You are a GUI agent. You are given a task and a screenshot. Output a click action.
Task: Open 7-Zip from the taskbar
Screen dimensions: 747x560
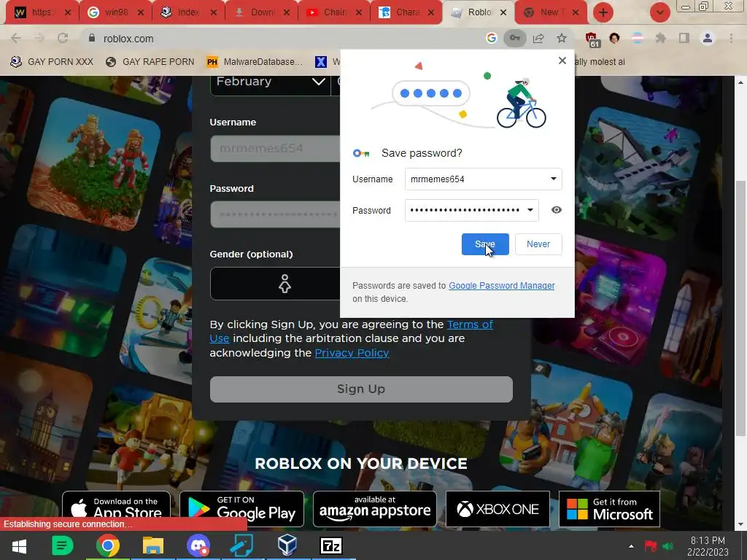point(331,545)
